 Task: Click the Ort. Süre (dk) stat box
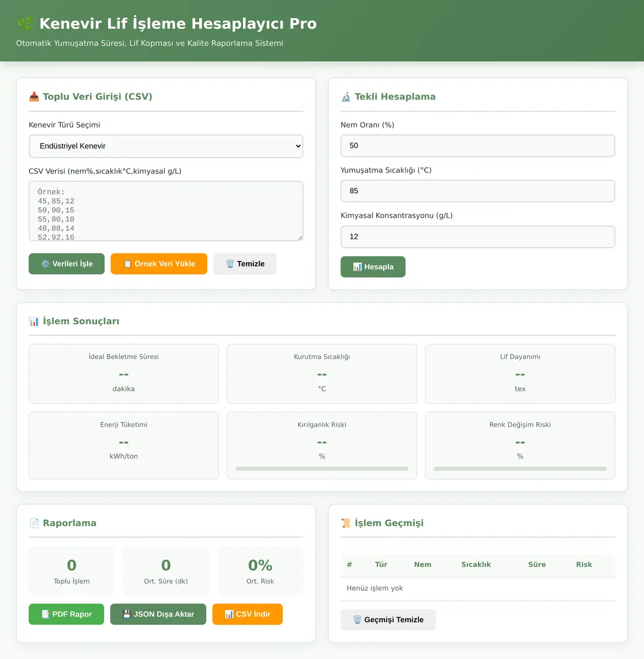tap(166, 571)
